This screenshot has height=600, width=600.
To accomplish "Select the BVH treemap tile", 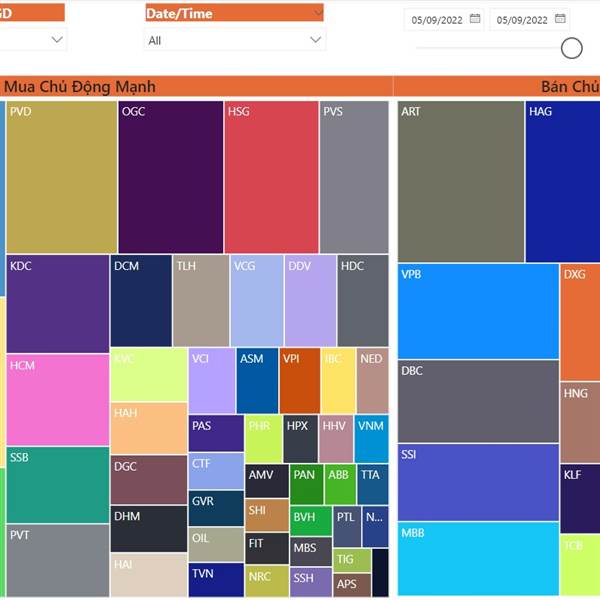I will 311,521.
